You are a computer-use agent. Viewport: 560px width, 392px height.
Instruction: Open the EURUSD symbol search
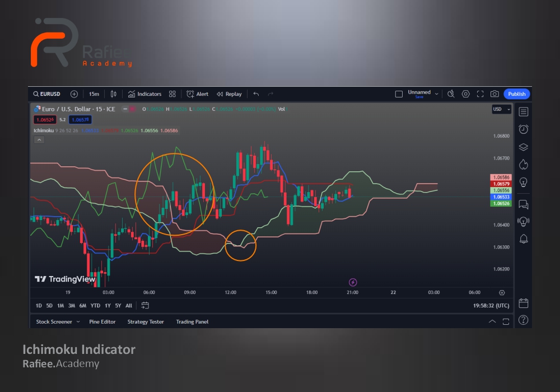pyautogui.click(x=47, y=94)
